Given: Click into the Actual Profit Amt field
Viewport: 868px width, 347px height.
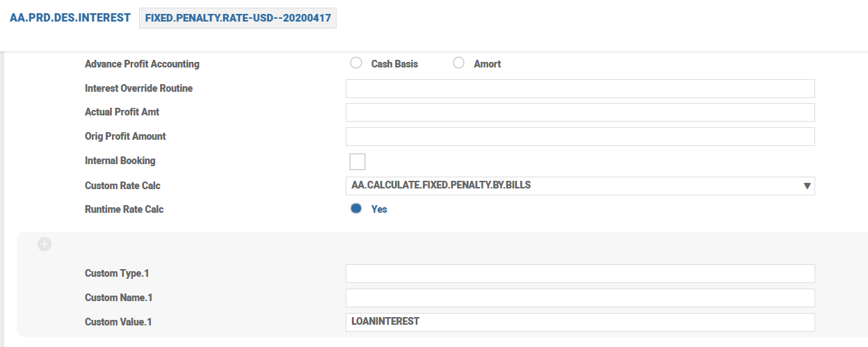Looking at the screenshot, I should click(x=579, y=113).
